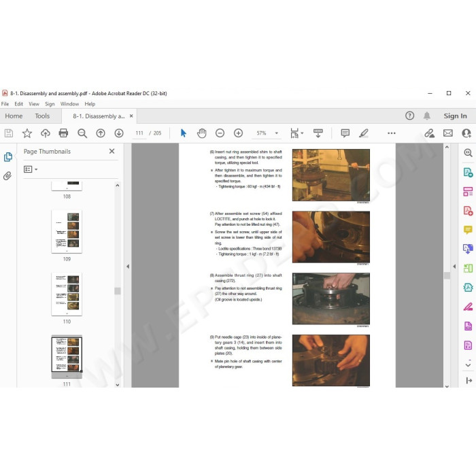Open Organize Pages tool

coord(468,268)
